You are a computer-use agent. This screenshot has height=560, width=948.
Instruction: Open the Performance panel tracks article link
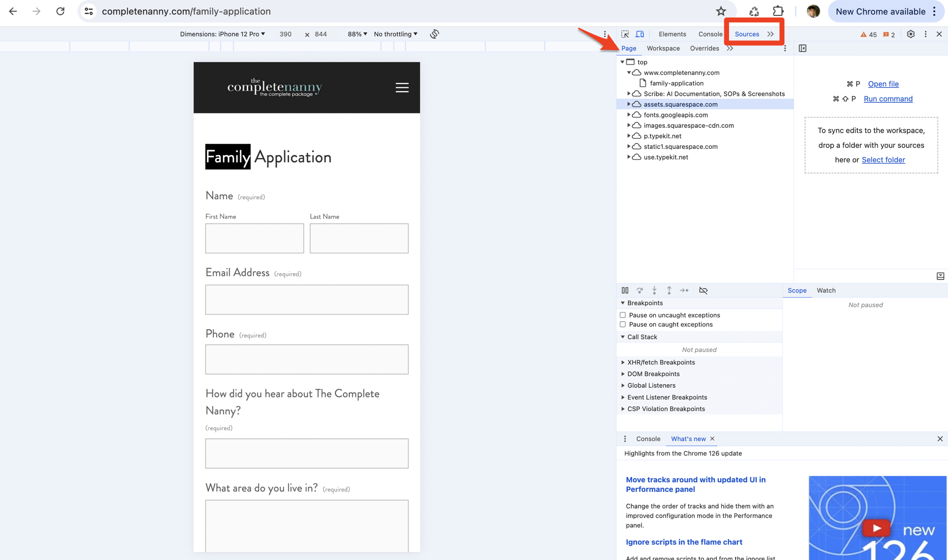695,484
